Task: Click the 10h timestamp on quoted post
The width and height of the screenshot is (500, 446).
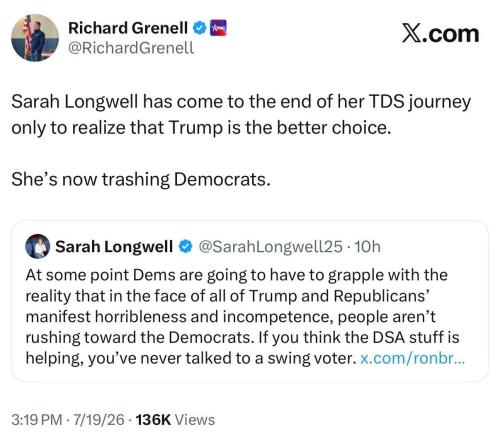Action: point(367,247)
